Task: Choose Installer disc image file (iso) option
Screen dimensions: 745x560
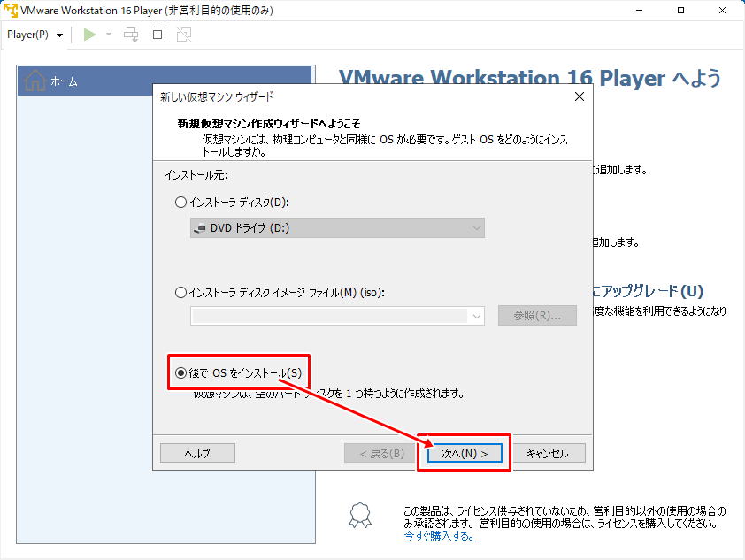Action: click(181, 293)
